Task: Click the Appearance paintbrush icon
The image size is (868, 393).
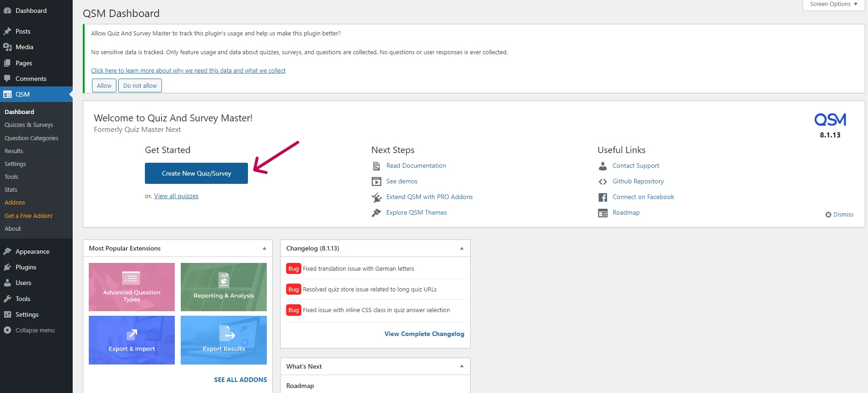Action: click(x=7, y=251)
